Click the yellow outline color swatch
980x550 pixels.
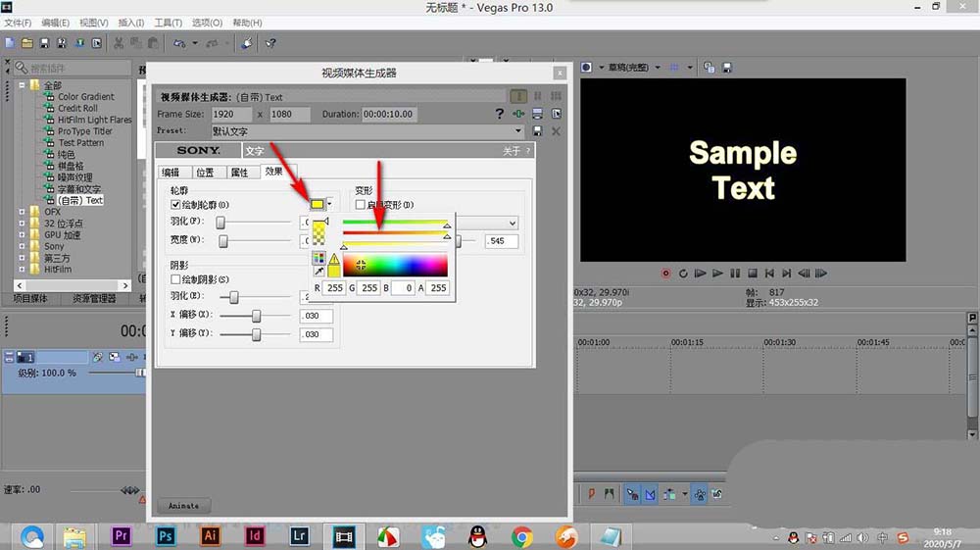[x=318, y=204]
